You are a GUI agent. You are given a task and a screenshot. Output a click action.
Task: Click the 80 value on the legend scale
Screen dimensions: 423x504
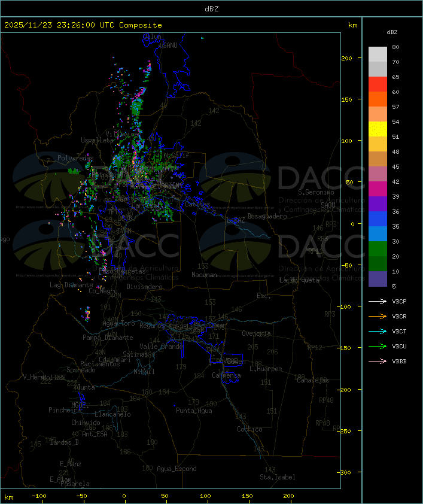(395, 47)
